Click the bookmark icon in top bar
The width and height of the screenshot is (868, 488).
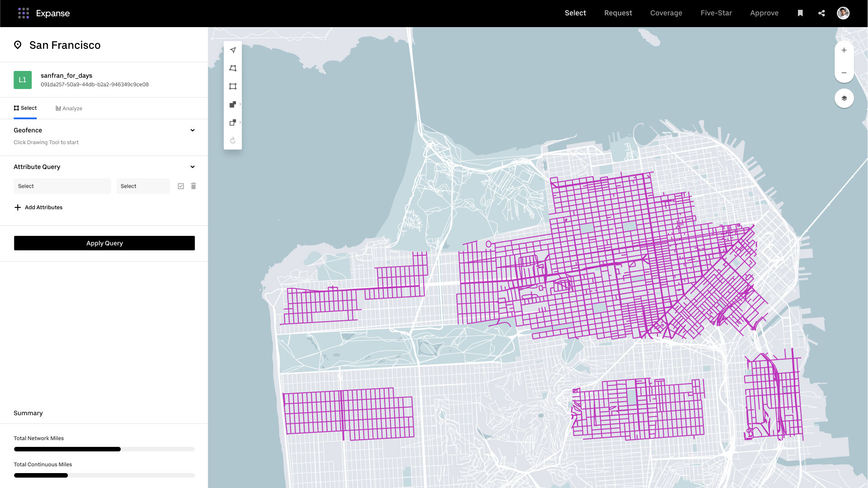click(x=800, y=13)
